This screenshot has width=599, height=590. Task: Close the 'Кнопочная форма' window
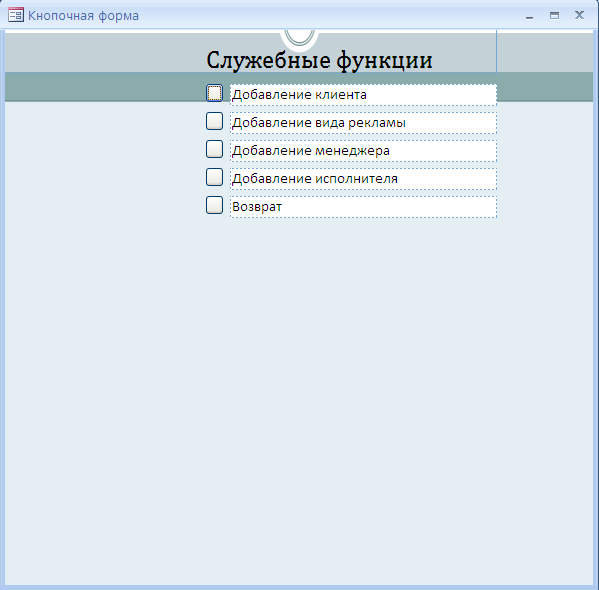tap(579, 15)
